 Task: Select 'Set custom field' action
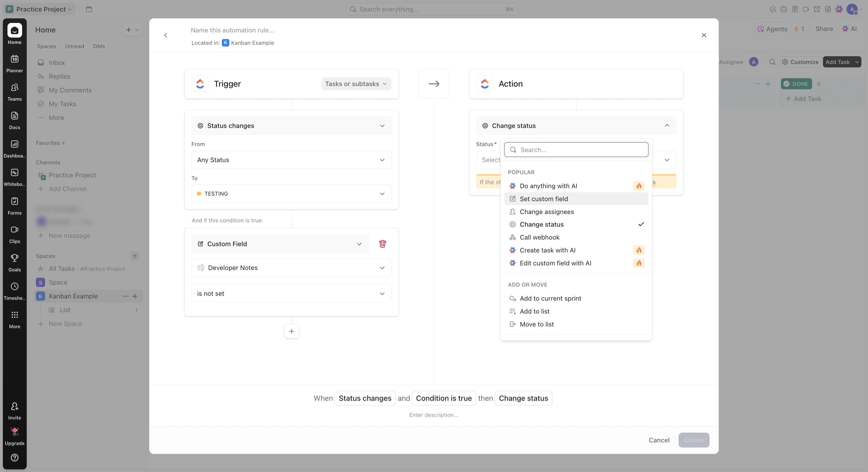(576, 199)
